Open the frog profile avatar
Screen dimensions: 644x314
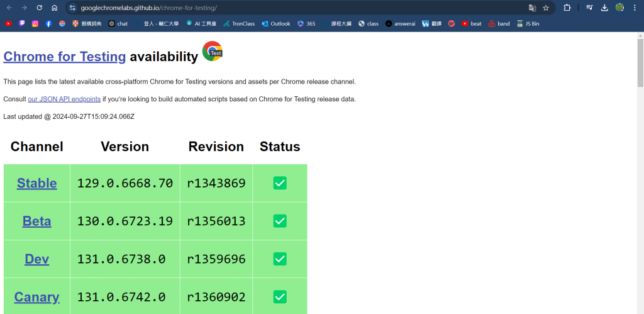(619, 8)
